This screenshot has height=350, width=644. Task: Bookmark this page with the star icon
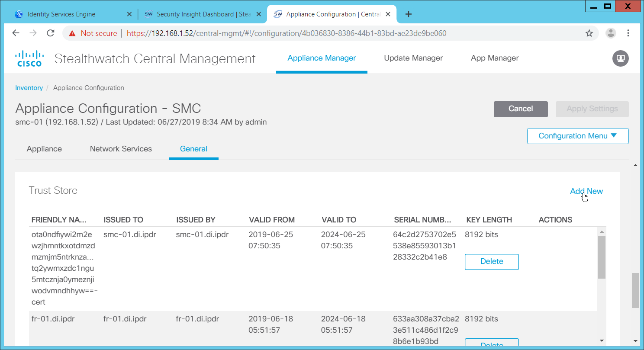(589, 33)
